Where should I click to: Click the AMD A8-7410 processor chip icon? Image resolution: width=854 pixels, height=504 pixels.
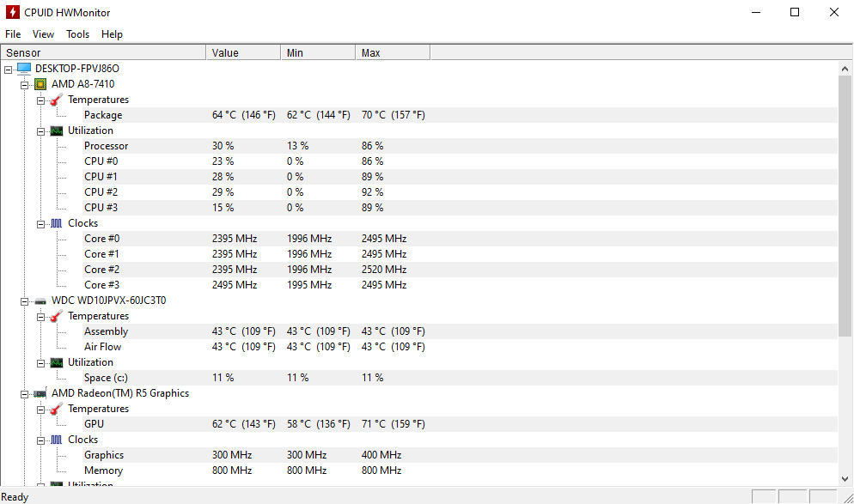point(40,84)
